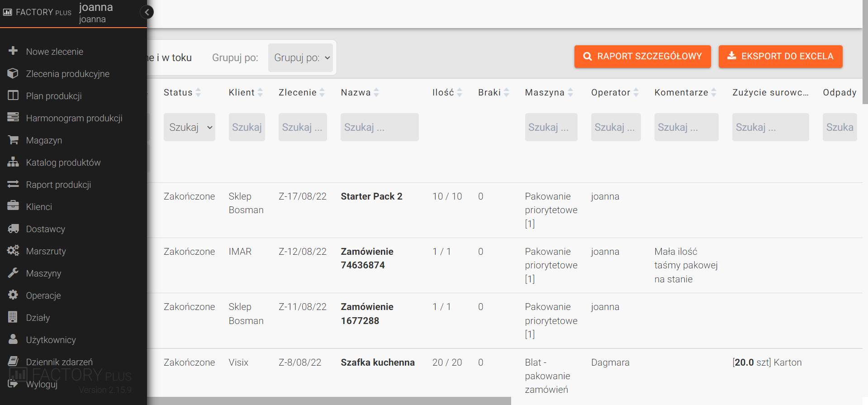Click the gears icon for Marszruty
868x405 pixels.
click(x=13, y=251)
